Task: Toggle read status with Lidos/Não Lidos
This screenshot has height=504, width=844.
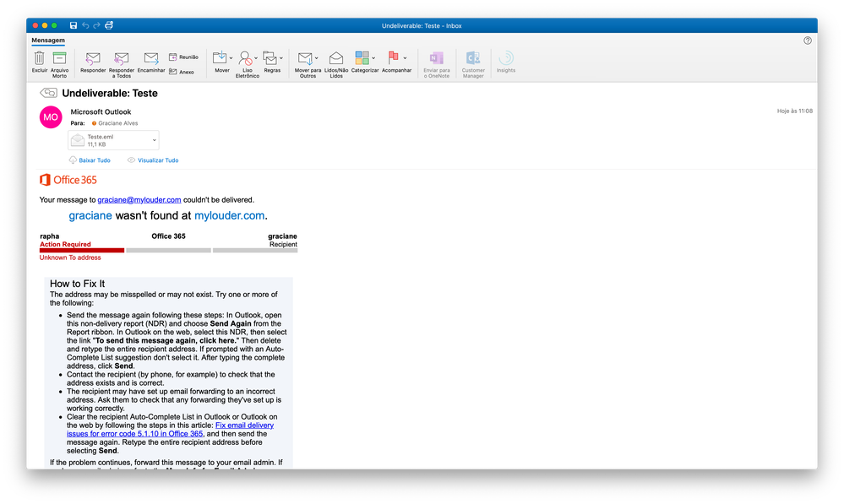Action: click(336, 64)
